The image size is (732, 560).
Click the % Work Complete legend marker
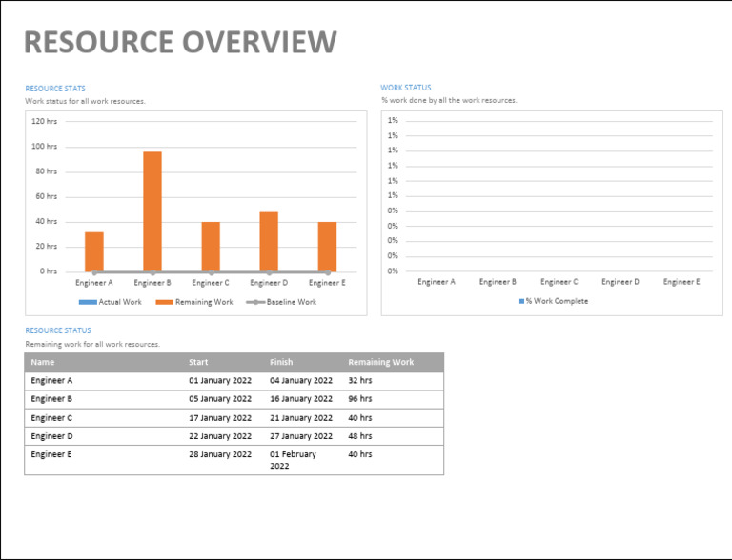click(x=521, y=301)
